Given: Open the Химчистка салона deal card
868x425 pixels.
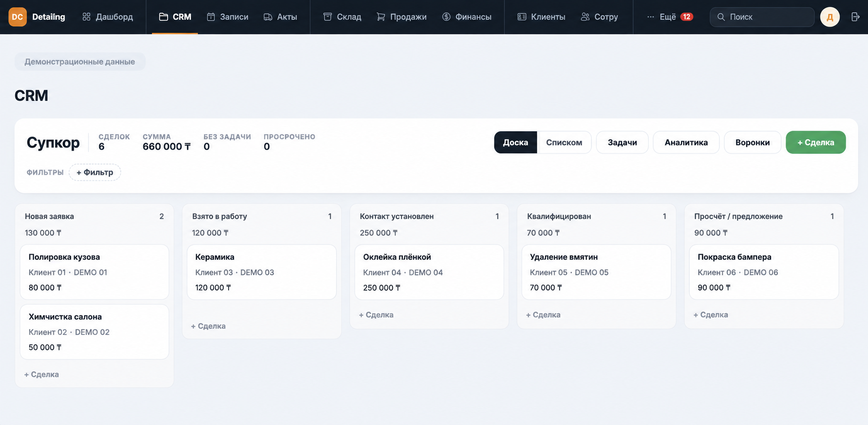Looking at the screenshot, I should click(x=94, y=332).
